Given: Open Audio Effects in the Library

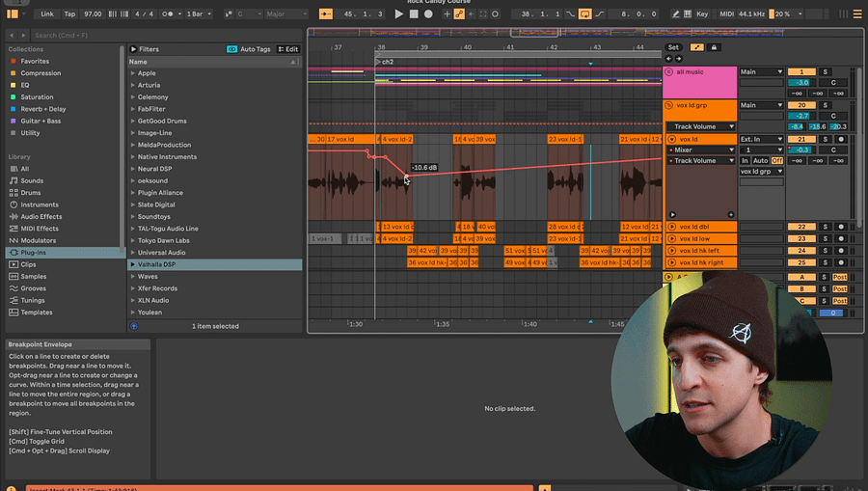Looking at the screenshot, I should (x=41, y=216).
